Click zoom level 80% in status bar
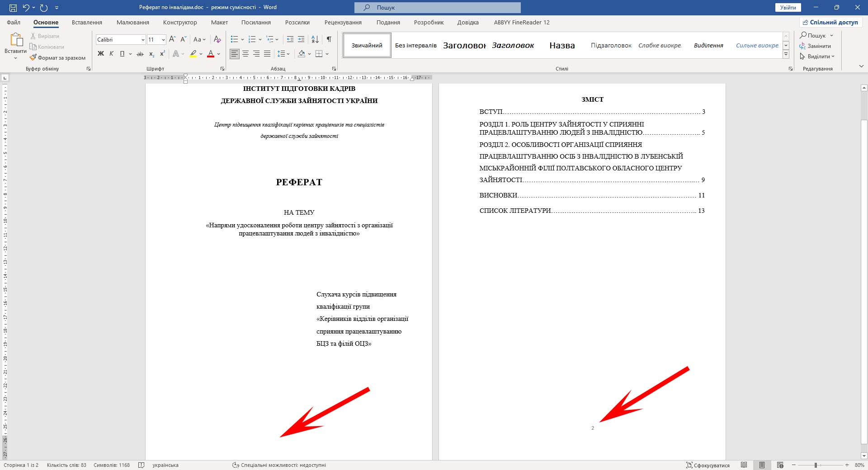The width and height of the screenshot is (868, 470). [859, 465]
